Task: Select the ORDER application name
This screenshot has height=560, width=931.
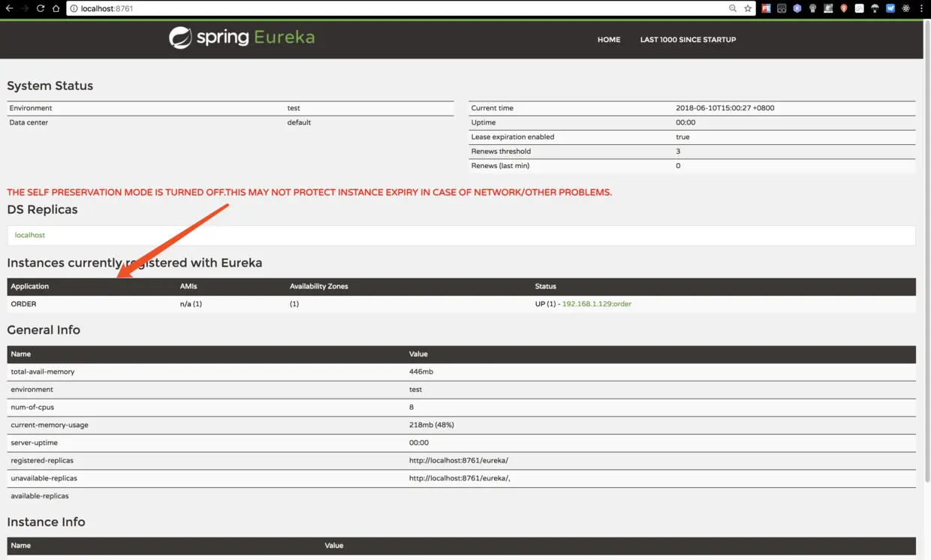Action: pyautogui.click(x=23, y=304)
